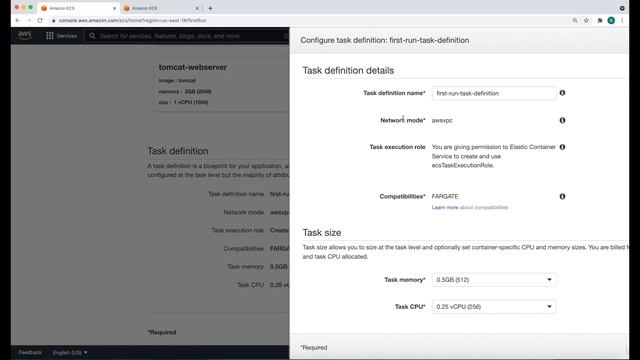Open the browser extensions puzzle icon
Screen dimensions: 640x360
(600, 20)
